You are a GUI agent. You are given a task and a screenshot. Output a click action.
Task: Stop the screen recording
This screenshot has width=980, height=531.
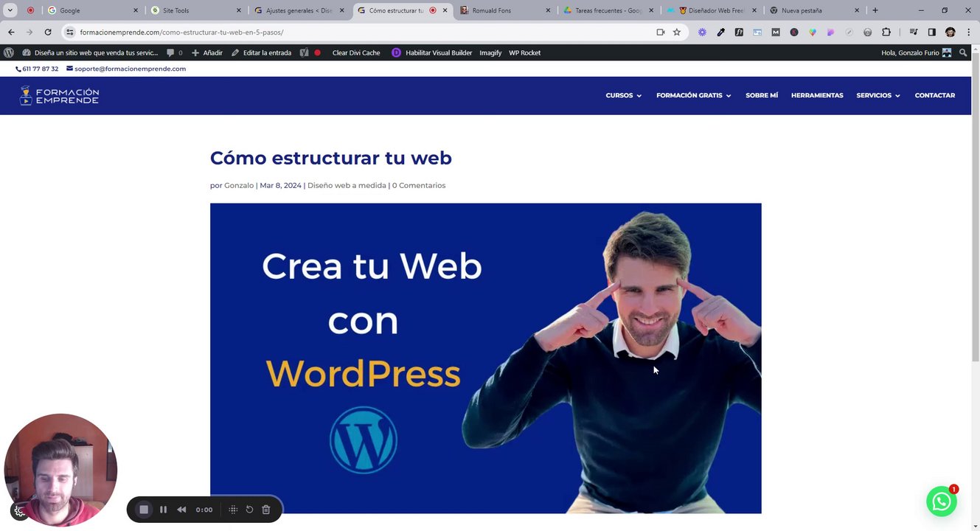coord(144,510)
